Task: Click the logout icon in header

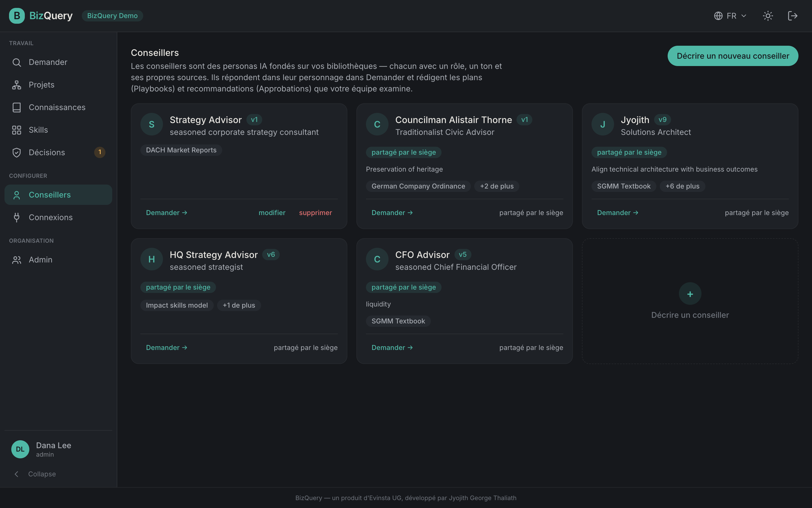Action: pyautogui.click(x=793, y=16)
